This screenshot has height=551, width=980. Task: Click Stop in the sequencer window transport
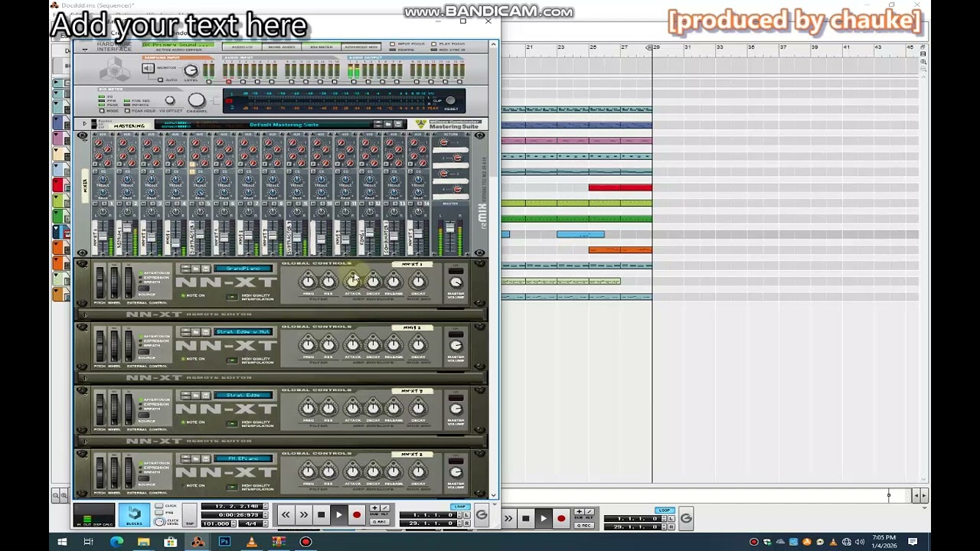(x=525, y=519)
